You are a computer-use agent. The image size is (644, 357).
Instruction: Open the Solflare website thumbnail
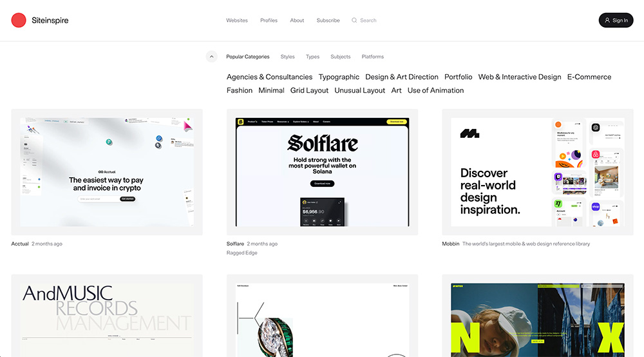click(323, 172)
